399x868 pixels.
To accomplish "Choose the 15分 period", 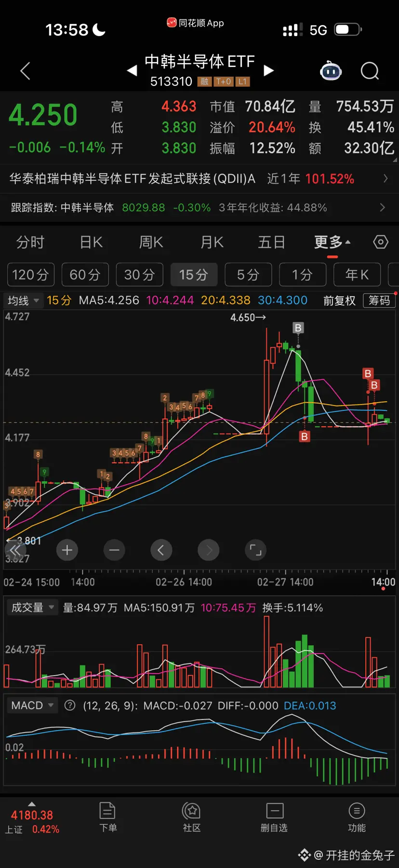I will coord(194,275).
